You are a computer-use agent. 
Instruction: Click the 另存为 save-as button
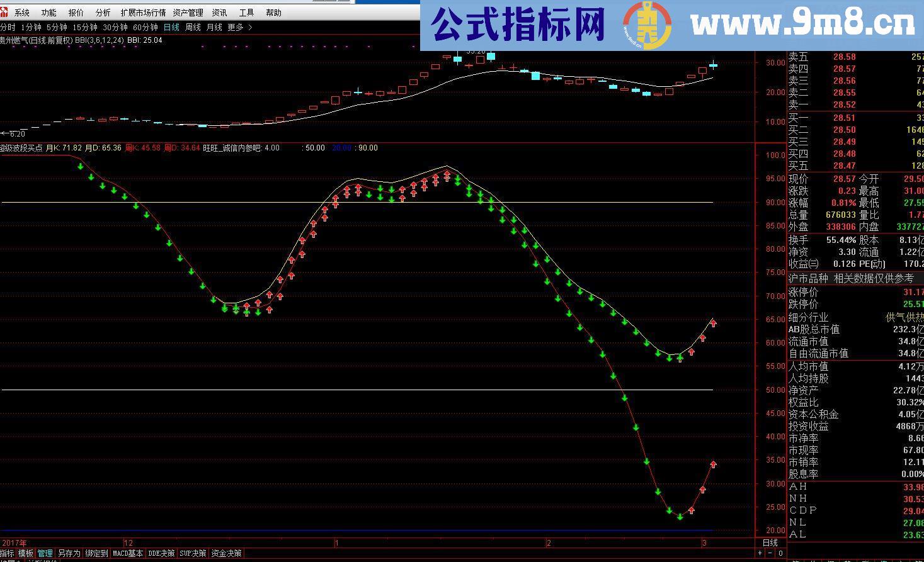(69, 553)
